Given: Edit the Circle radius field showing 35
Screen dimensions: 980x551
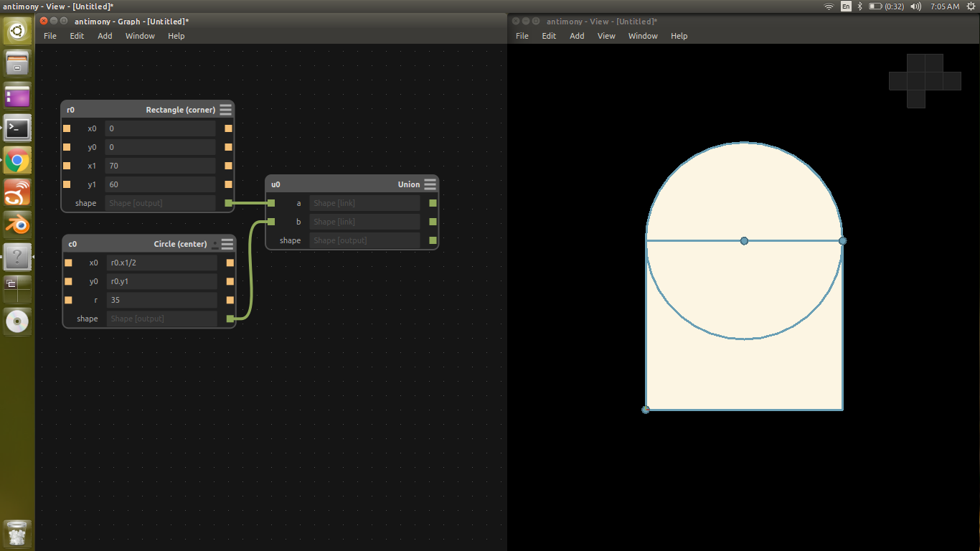Looking at the screenshot, I should coord(161,300).
